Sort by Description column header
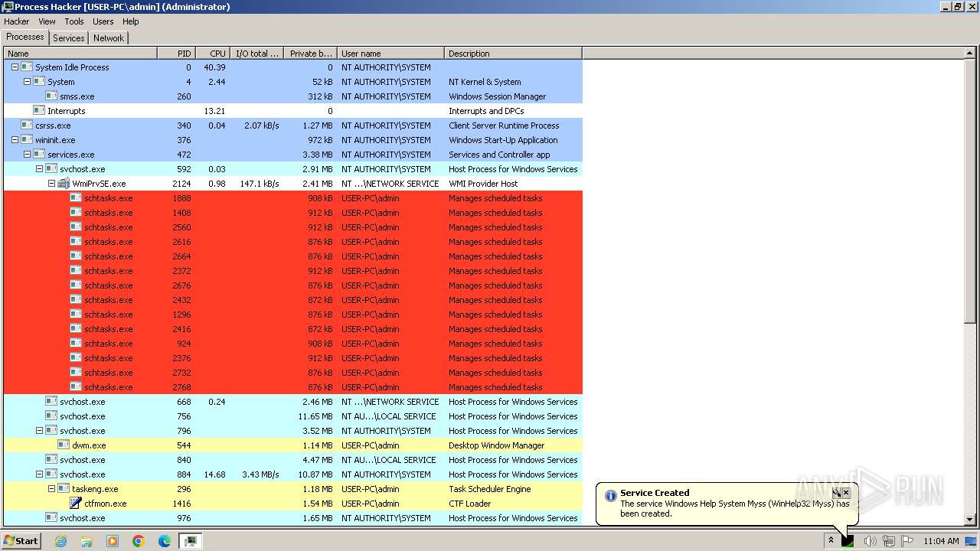 click(513, 54)
